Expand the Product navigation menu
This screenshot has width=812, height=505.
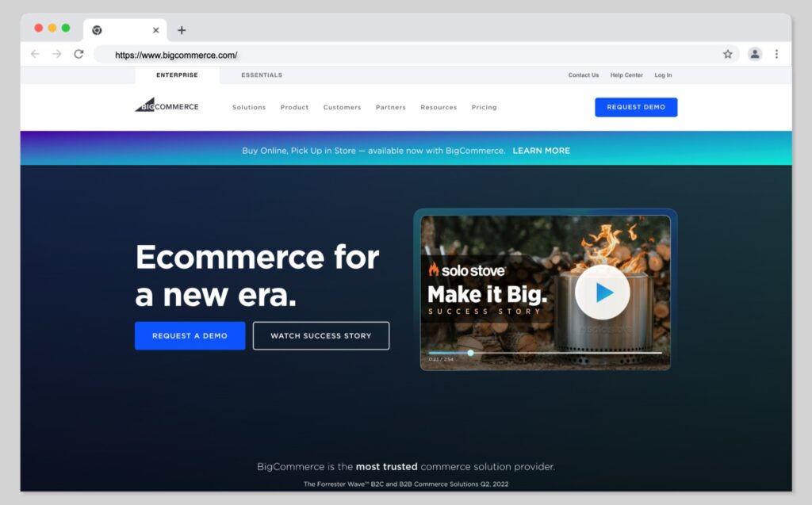pos(294,107)
